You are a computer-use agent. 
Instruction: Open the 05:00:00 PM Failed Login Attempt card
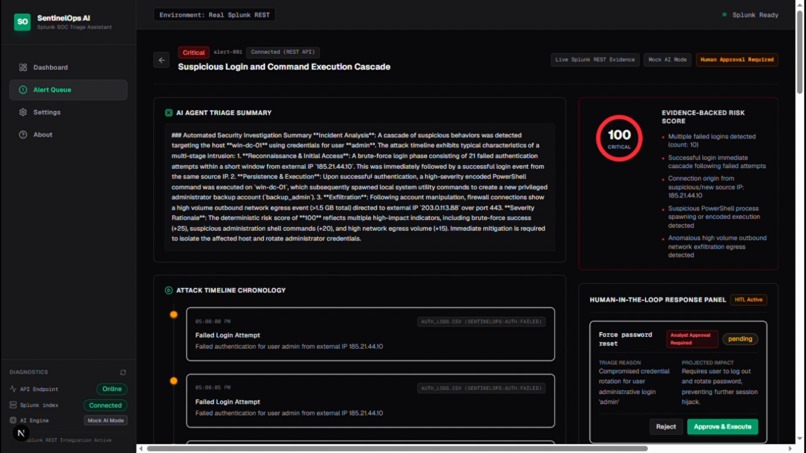[x=370, y=334]
